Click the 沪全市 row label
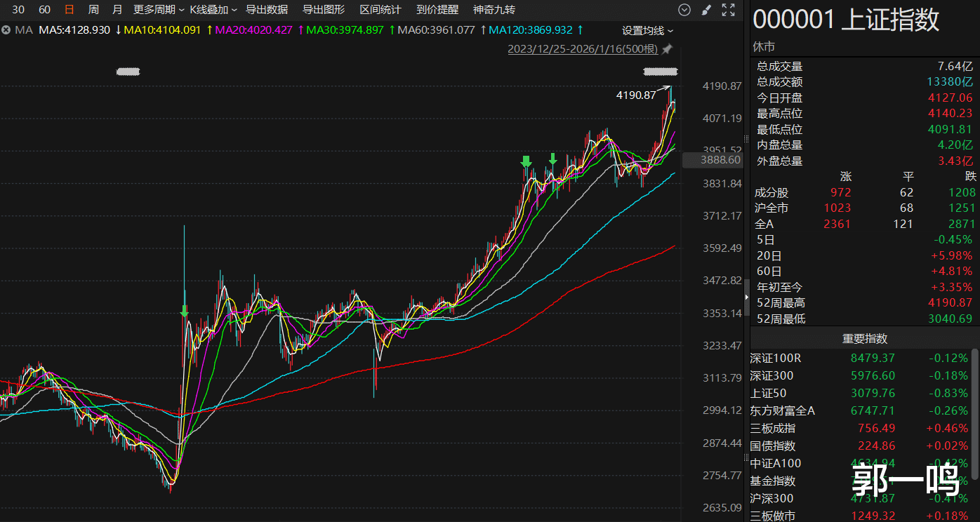Image resolution: width=980 pixels, height=522 pixels. pyautogui.click(x=771, y=208)
